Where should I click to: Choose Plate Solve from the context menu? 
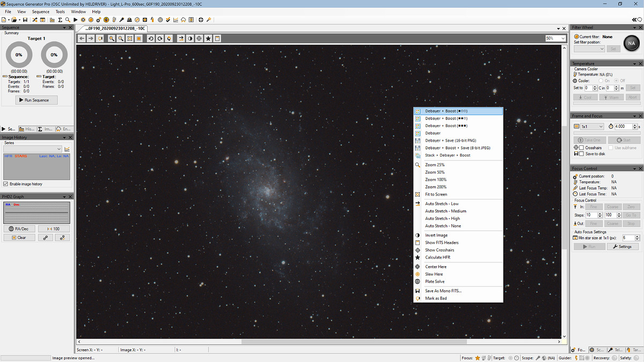435,282
